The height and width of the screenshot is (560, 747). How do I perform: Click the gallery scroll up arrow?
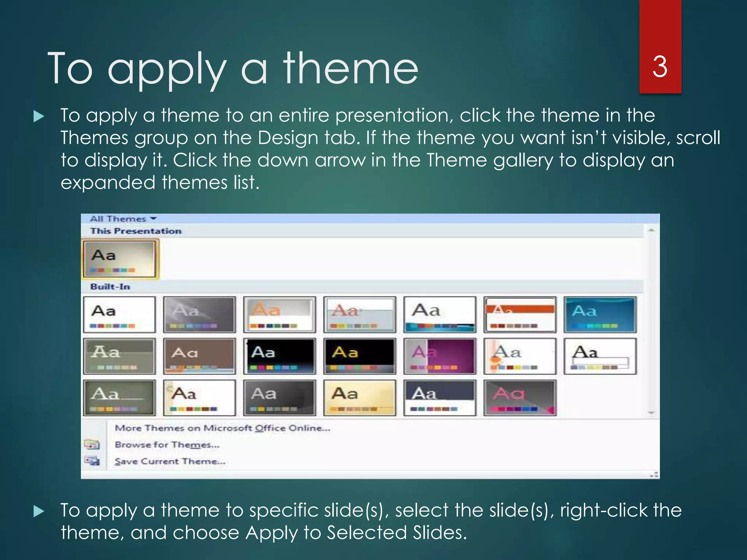(651, 230)
